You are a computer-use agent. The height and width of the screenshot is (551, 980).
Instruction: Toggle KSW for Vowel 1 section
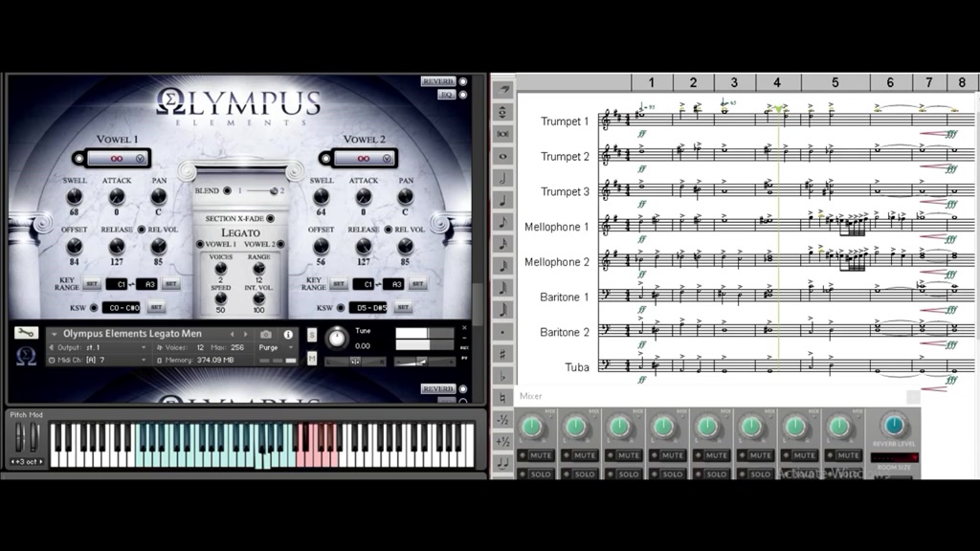94,307
